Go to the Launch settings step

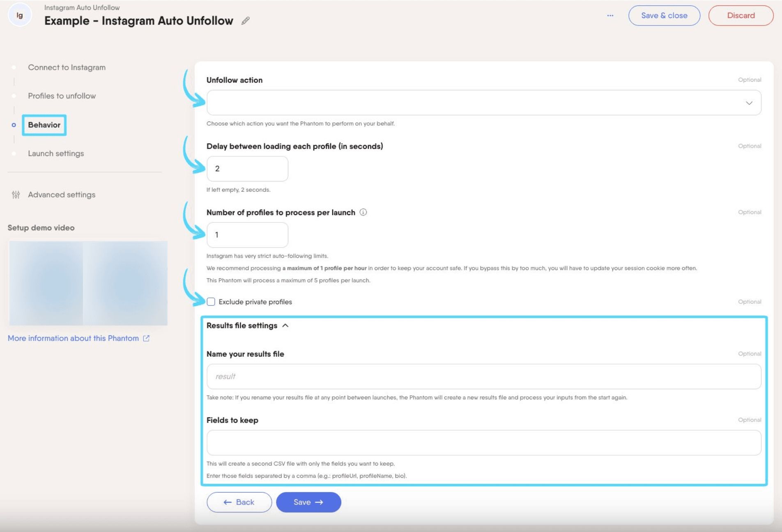56,153
